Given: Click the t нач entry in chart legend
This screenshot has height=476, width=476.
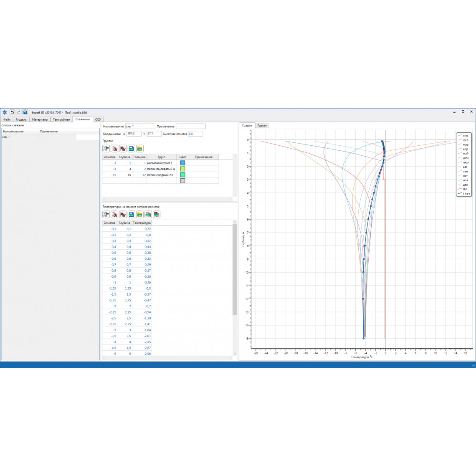Looking at the screenshot, I should pyautogui.click(x=463, y=193).
